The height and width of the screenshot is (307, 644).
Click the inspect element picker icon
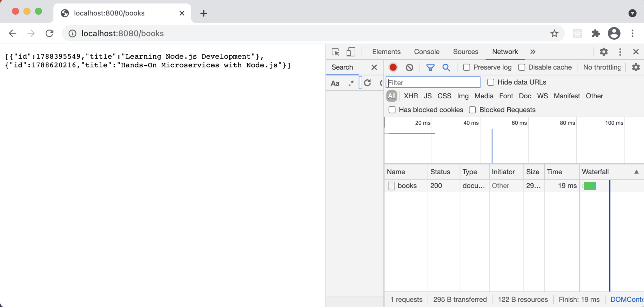coord(335,52)
